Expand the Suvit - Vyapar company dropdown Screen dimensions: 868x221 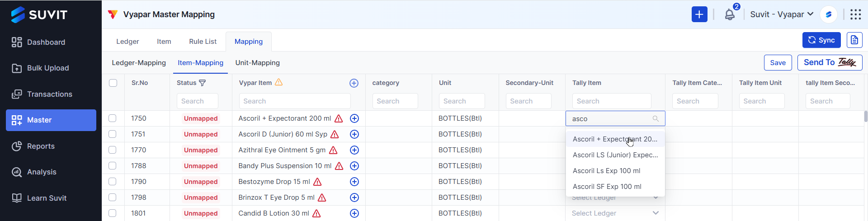pyautogui.click(x=782, y=14)
